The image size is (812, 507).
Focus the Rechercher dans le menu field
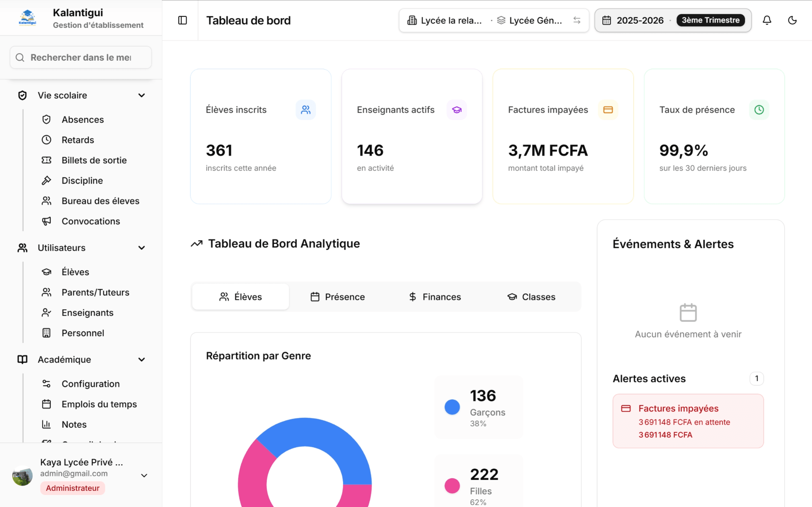(x=81, y=58)
